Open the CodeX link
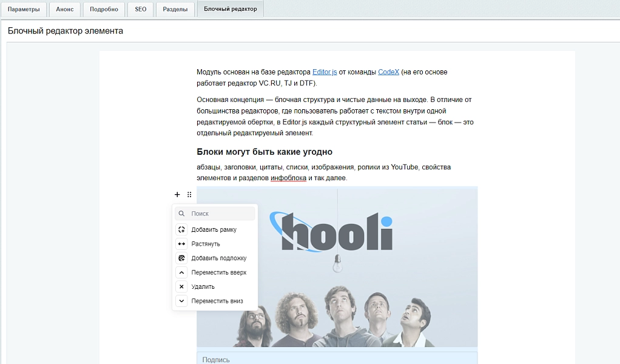The image size is (620, 364). 388,72
